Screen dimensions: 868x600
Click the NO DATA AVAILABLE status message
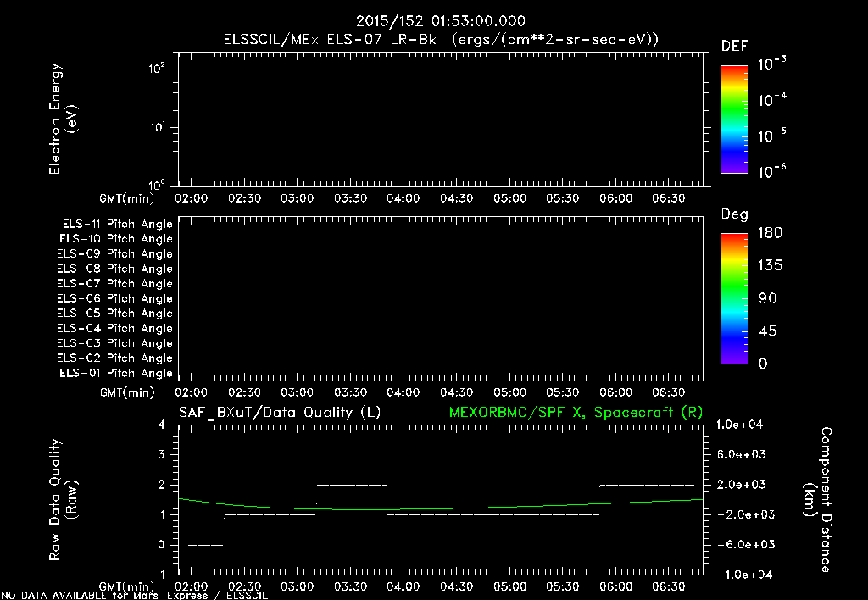point(135,596)
